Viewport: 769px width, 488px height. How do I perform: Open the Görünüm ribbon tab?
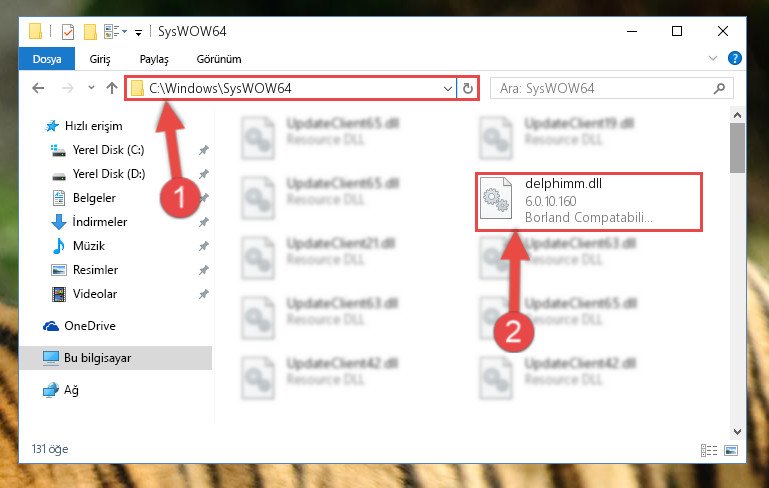click(x=219, y=59)
